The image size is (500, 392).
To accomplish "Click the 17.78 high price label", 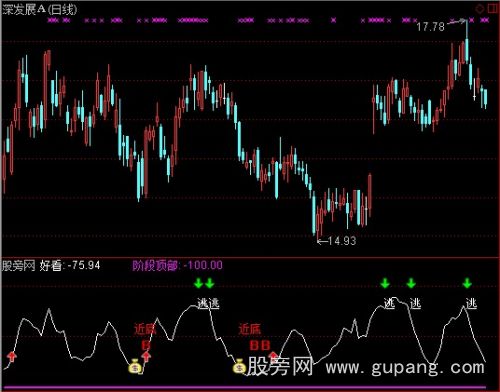I will [430, 26].
